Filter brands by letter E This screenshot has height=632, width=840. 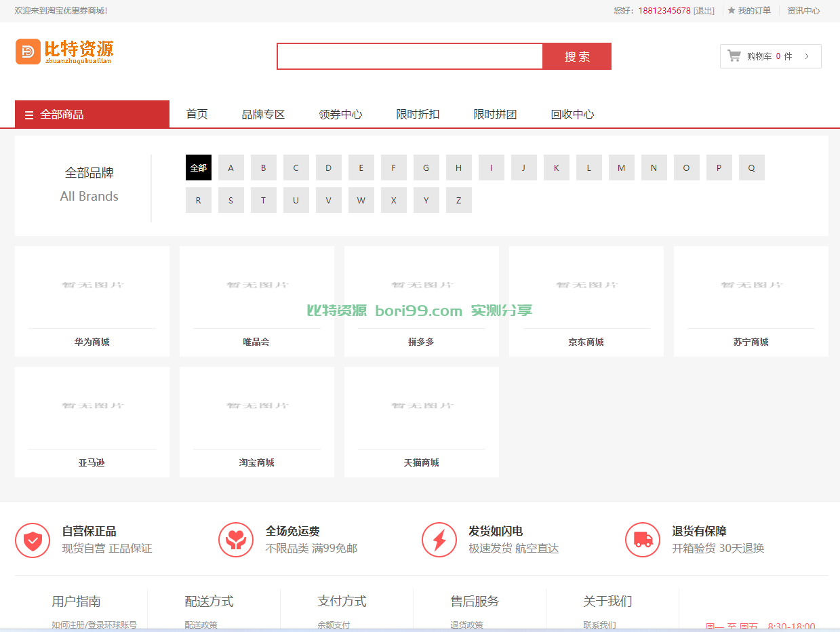point(361,167)
